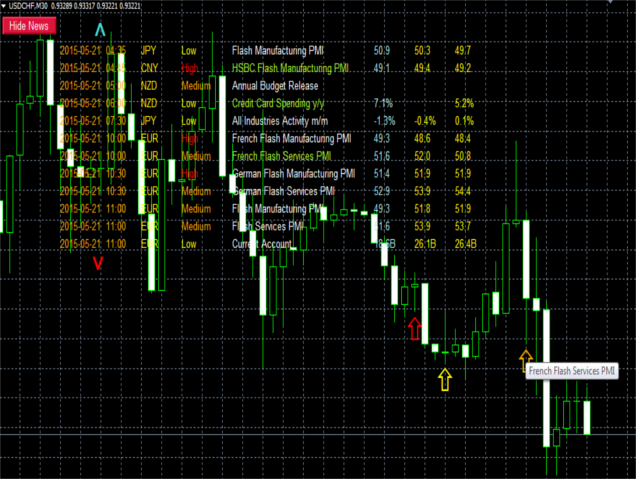Click the 7.1% value for Credit Card Spending
This screenshot has height=480, width=640.
(x=383, y=103)
